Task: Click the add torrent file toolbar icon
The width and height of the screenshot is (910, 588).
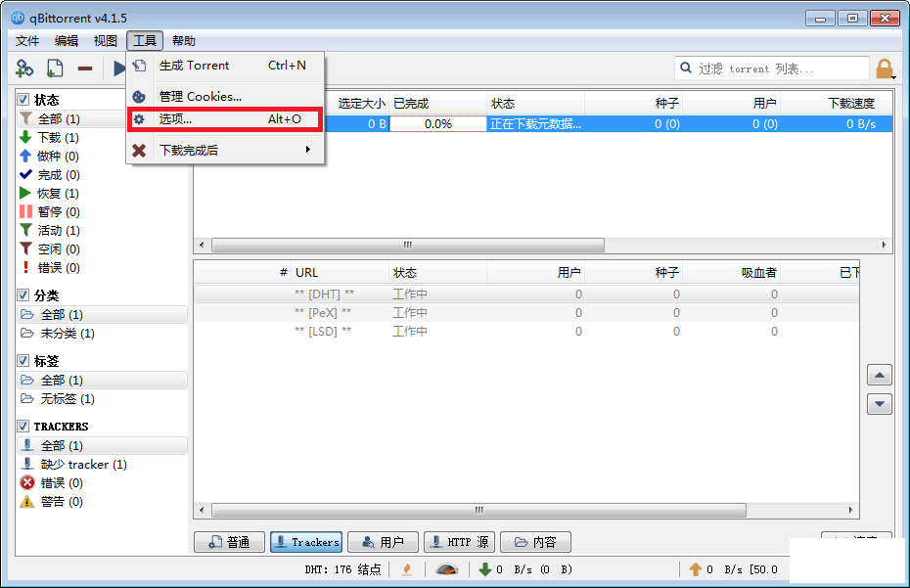Action: click(55, 68)
